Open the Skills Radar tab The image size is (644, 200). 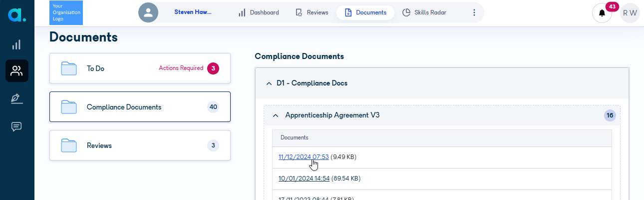pyautogui.click(x=424, y=12)
